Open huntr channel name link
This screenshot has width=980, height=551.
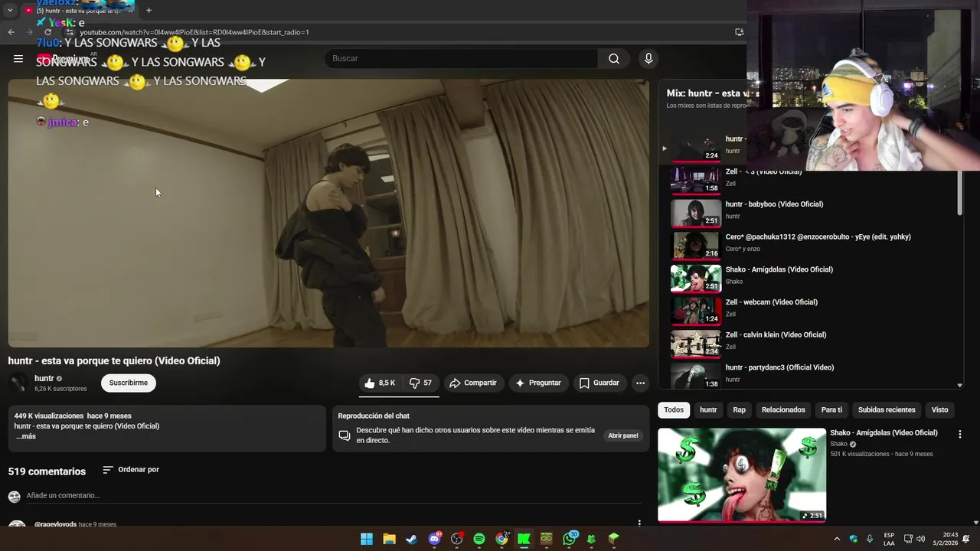coord(44,378)
